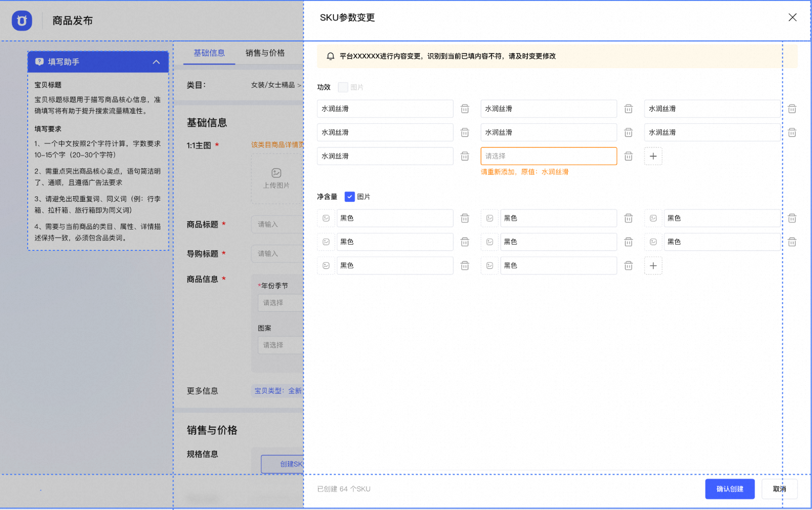Click the 上传图片 image upload box
Viewport: 812px width, 510px height.
click(x=277, y=178)
